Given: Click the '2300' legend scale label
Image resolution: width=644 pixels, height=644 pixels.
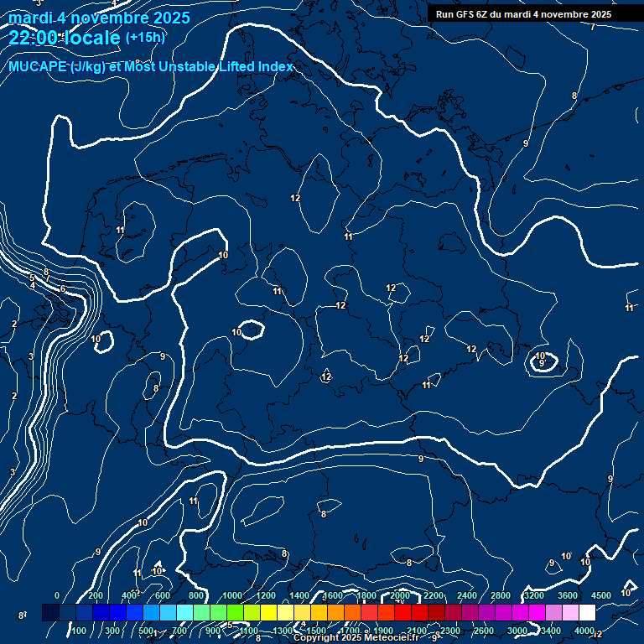Looking at the screenshot, I should (x=450, y=631).
